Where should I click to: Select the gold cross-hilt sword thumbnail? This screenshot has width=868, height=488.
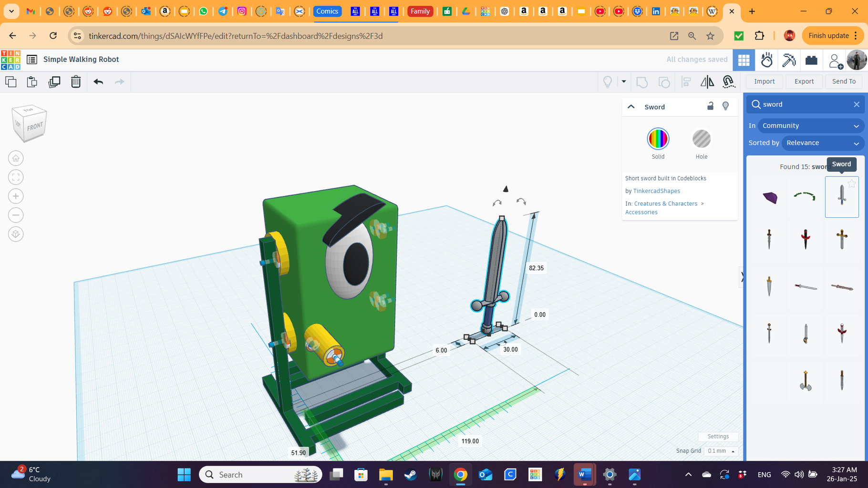[842, 239]
